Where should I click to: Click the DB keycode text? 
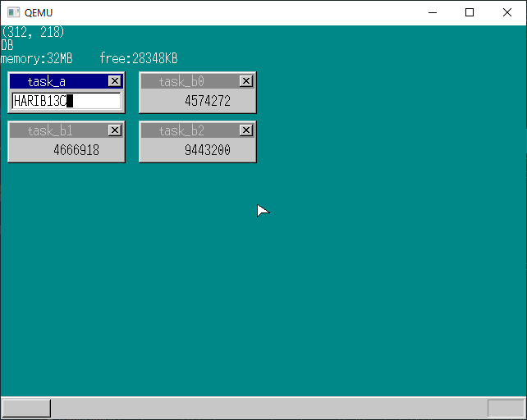[x=7, y=45]
